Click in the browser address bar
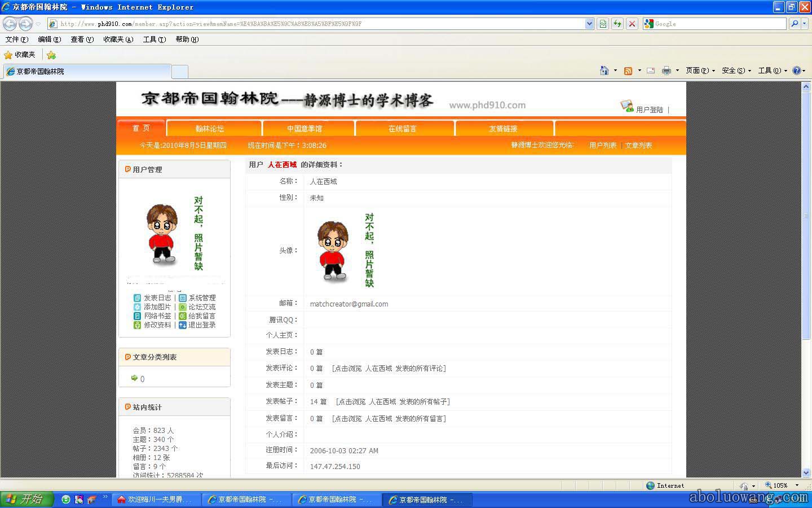The height and width of the screenshot is (508, 812). [x=321, y=24]
